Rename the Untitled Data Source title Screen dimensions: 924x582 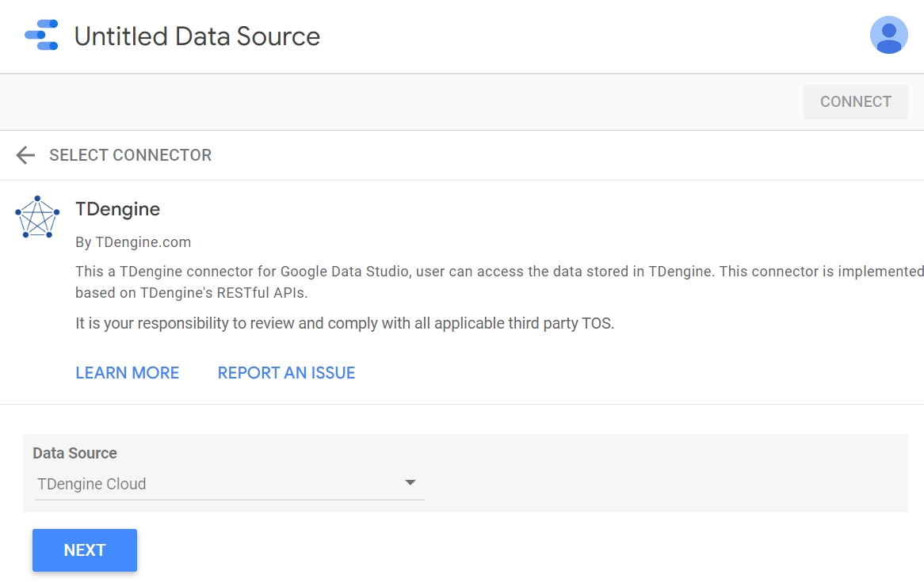point(197,36)
